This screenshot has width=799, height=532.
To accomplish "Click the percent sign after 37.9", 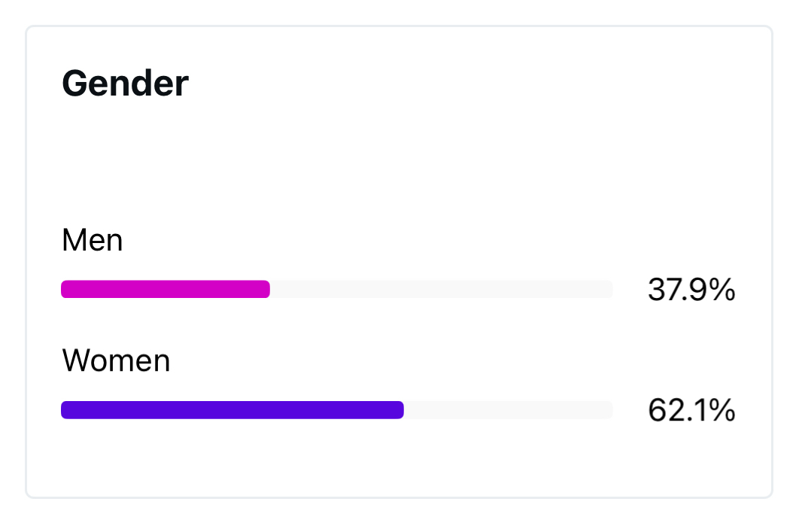I will coord(724,290).
